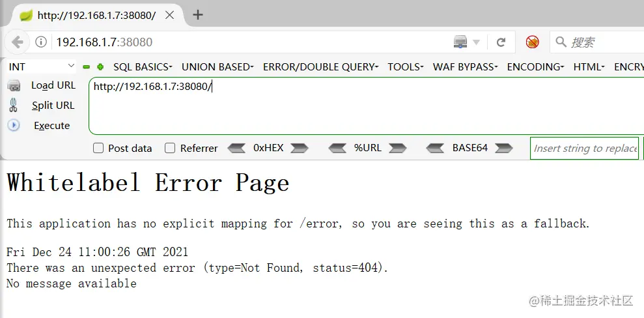Click the text No message available
644x318 pixels.
click(x=72, y=283)
